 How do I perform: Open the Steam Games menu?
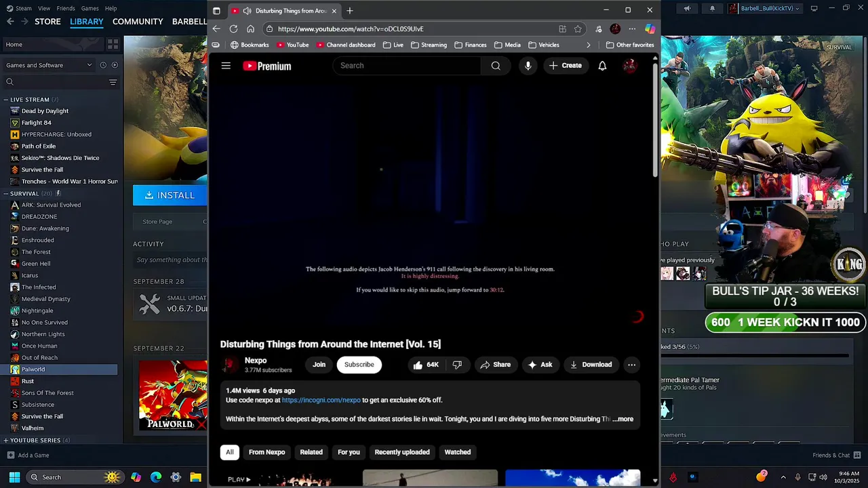tap(90, 8)
